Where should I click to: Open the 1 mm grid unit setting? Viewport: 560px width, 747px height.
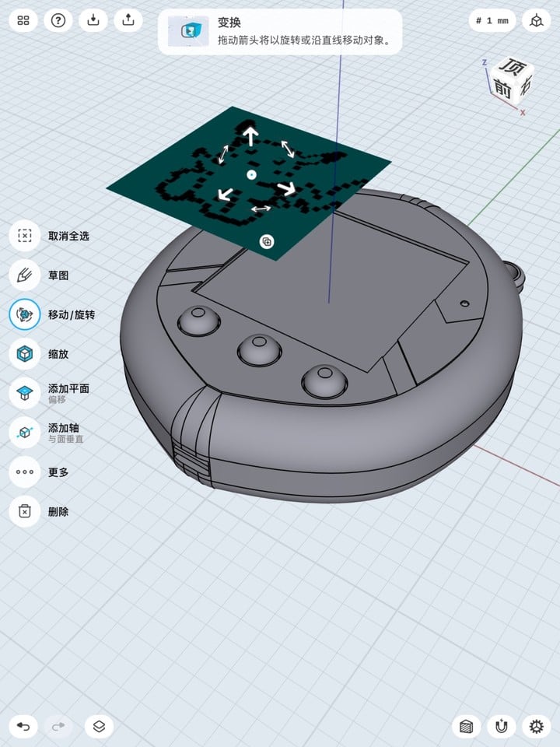[x=492, y=20]
